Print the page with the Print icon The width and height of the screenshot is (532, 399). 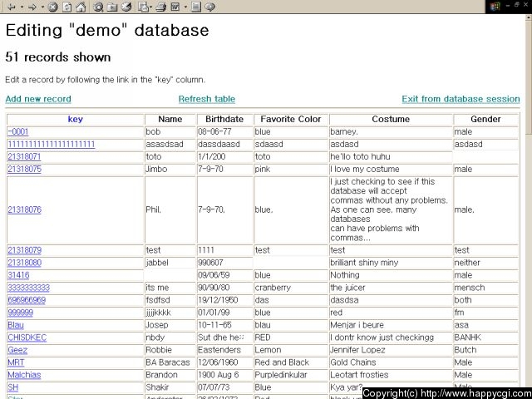point(161,7)
